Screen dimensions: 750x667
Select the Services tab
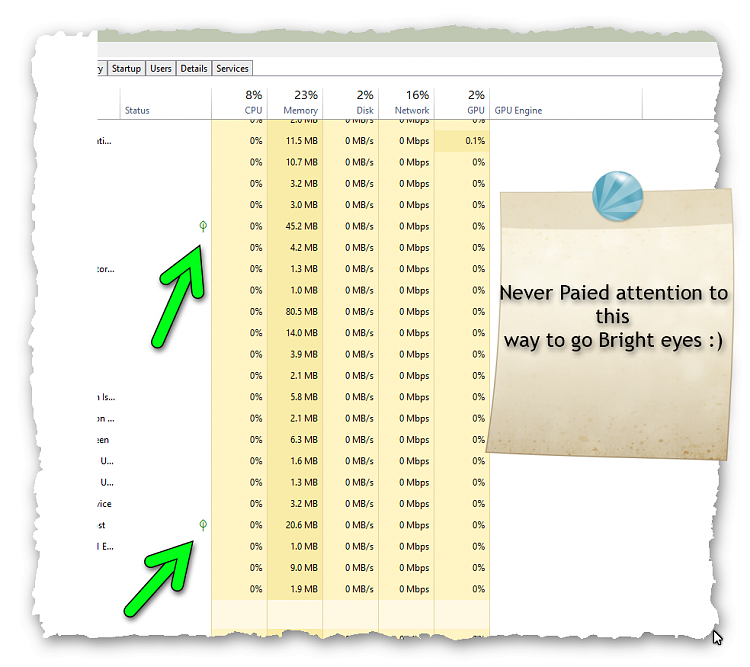[232, 68]
